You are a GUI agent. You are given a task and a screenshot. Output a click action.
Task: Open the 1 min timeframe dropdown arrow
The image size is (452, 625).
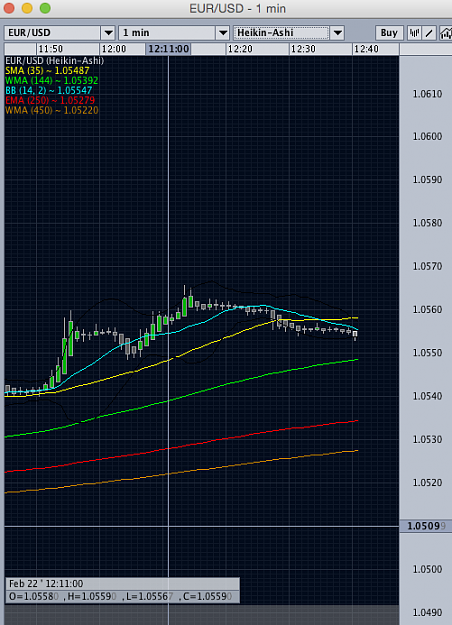point(223,33)
